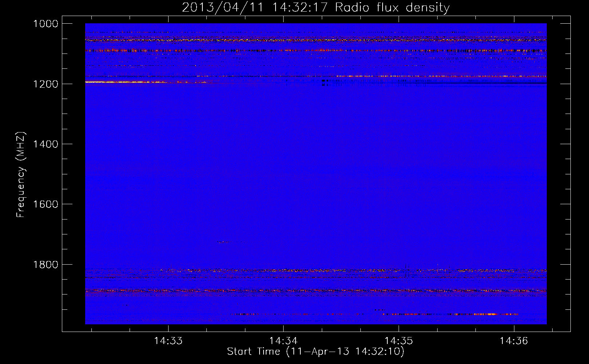Click the 1200 frequency tick label
Image resolution: width=589 pixels, height=364 pixels.
46,84
